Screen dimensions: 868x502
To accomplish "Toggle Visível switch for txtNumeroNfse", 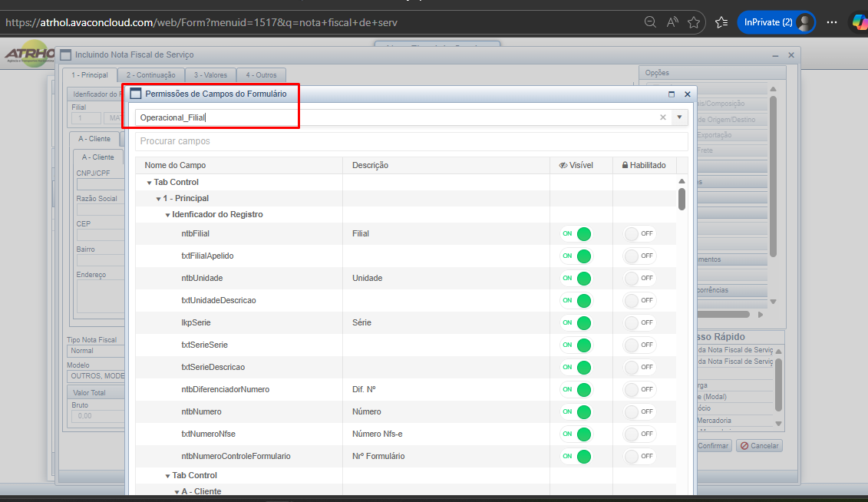I will 576,434.
